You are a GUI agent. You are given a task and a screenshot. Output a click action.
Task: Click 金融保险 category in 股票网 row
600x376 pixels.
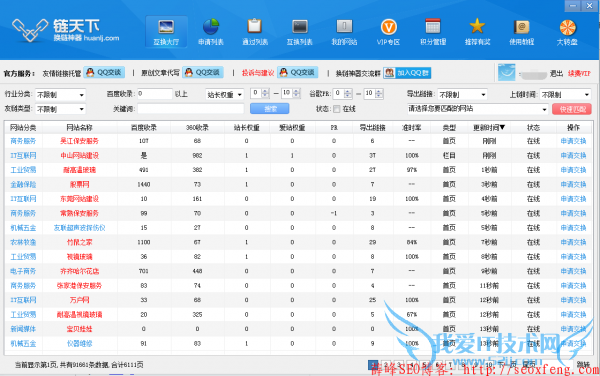coord(23,184)
